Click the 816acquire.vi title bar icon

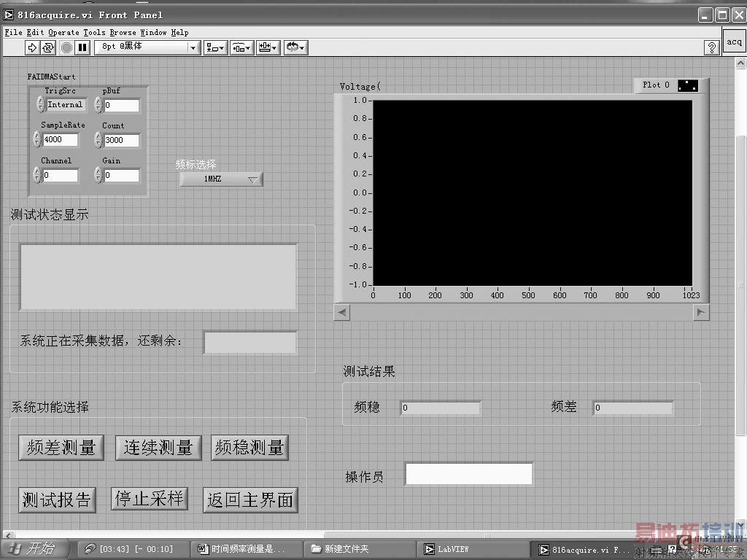pos(8,15)
